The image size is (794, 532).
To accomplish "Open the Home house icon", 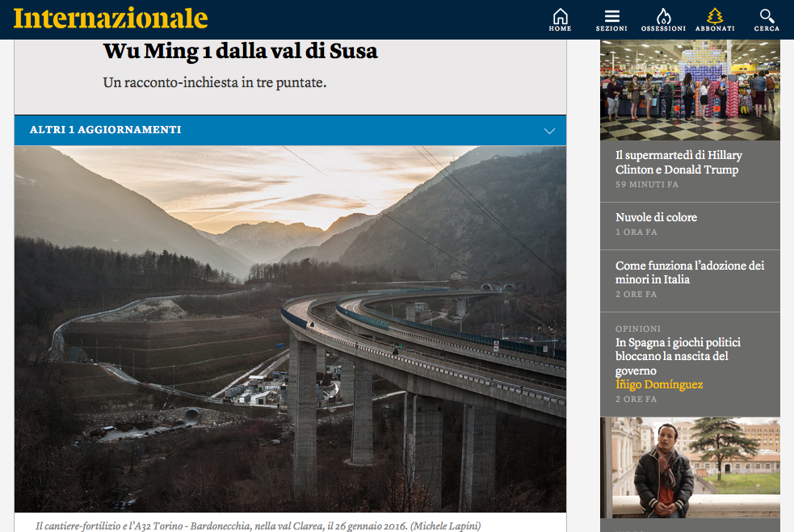I will pyautogui.click(x=560, y=16).
